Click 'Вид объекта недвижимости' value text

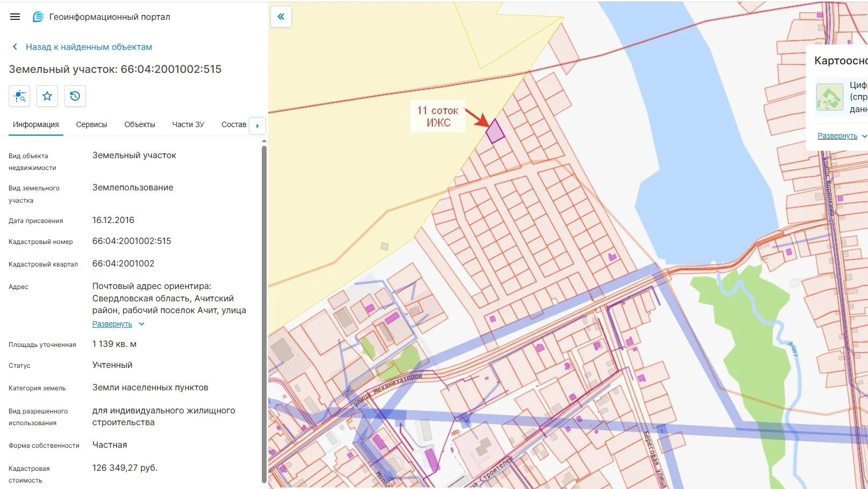pos(134,155)
